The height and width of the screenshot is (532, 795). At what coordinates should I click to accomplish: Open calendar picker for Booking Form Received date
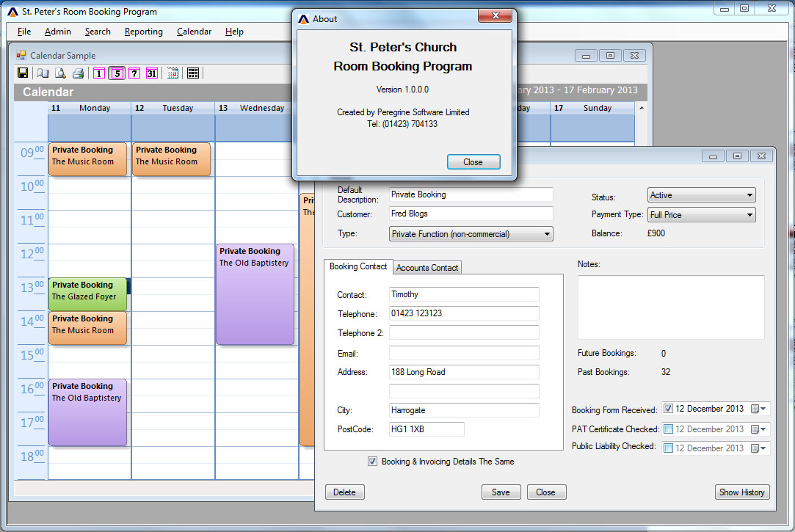(758, 409)
